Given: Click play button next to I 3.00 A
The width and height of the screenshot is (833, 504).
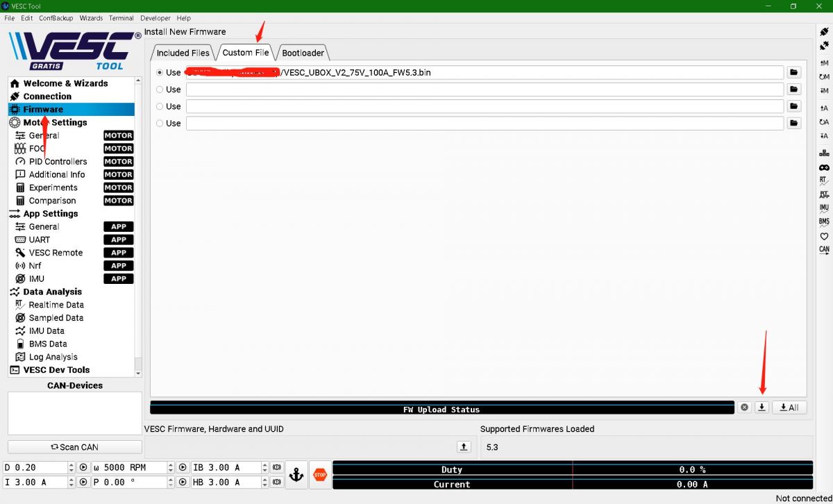Looking at the screenshot, I should coord(83,482).
